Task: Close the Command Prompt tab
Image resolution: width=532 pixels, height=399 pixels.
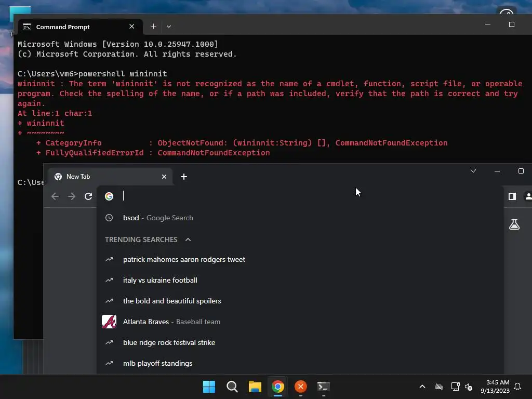Action: 131,26
